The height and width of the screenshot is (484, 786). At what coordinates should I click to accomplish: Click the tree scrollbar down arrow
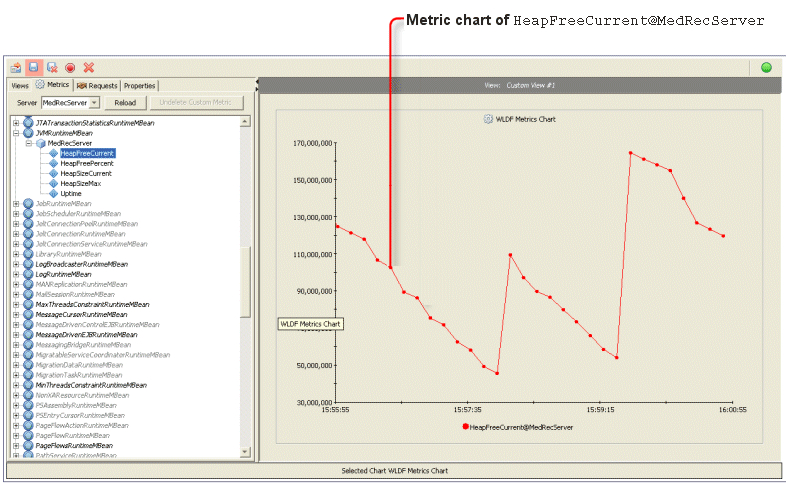click(x=245, y=451)
